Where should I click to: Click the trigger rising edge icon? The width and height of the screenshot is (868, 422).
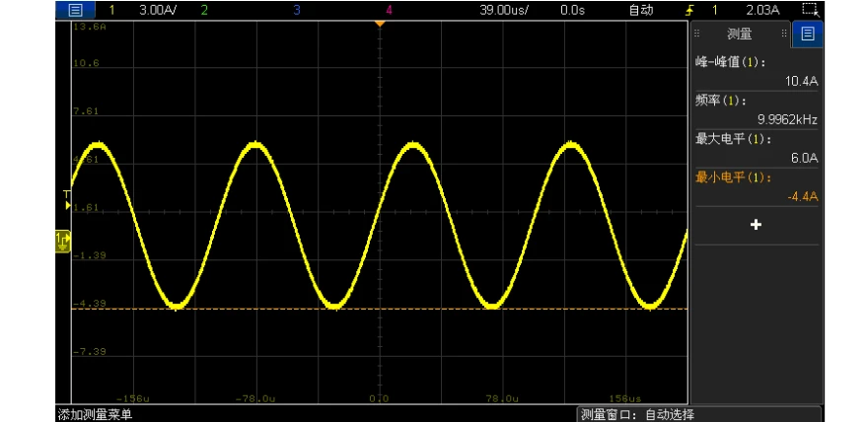[x=689, y=10]
